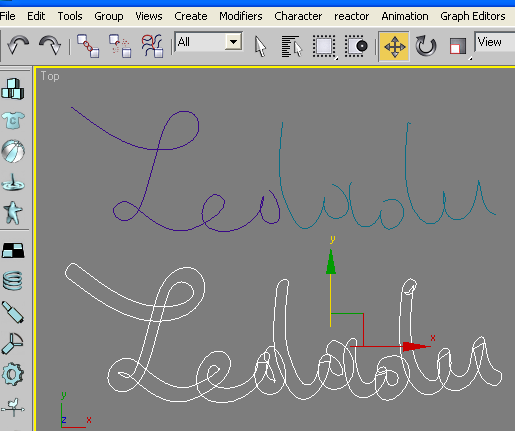Click the Top viewport label
The height and width of the screenshot is (431, 515).
(x=50, y=76)
